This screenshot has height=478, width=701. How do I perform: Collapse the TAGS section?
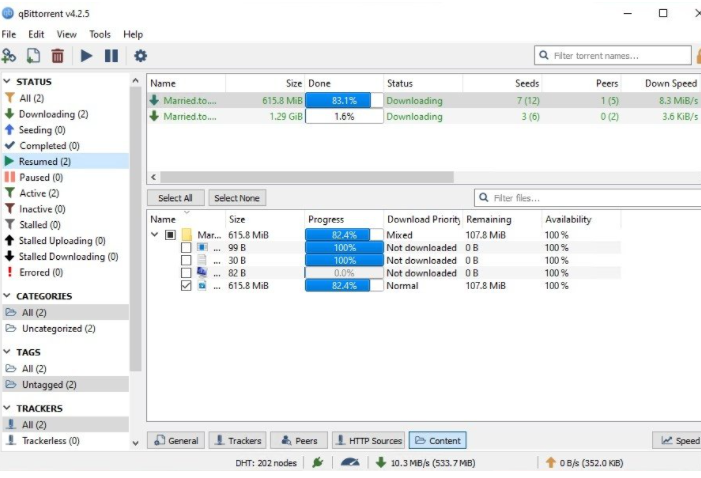7,352
